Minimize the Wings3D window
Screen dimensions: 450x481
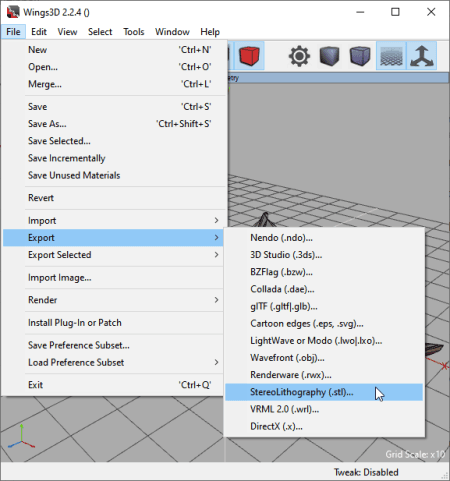tap(360, 12)
